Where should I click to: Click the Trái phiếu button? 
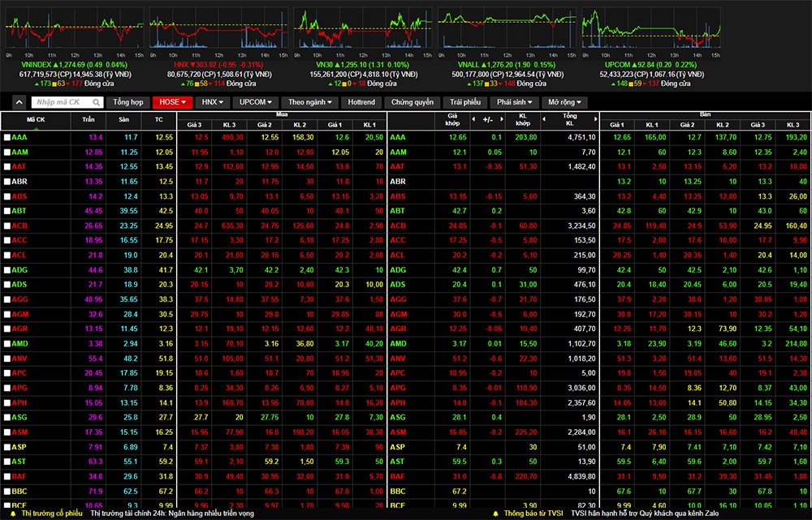(466, 102)
